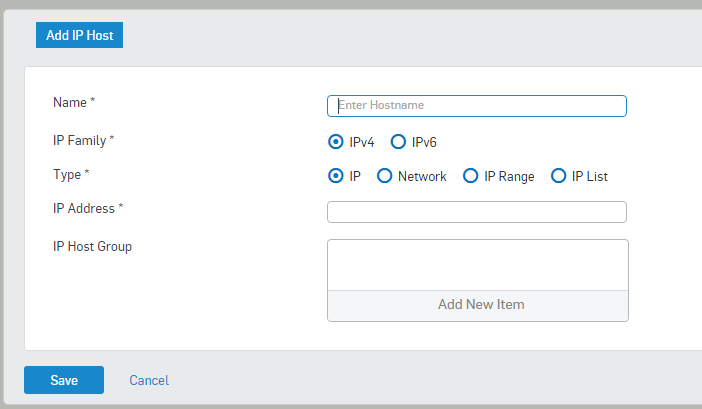
Task: Focus the Enter Hostname name field
Action: click(x=477, y=106)
